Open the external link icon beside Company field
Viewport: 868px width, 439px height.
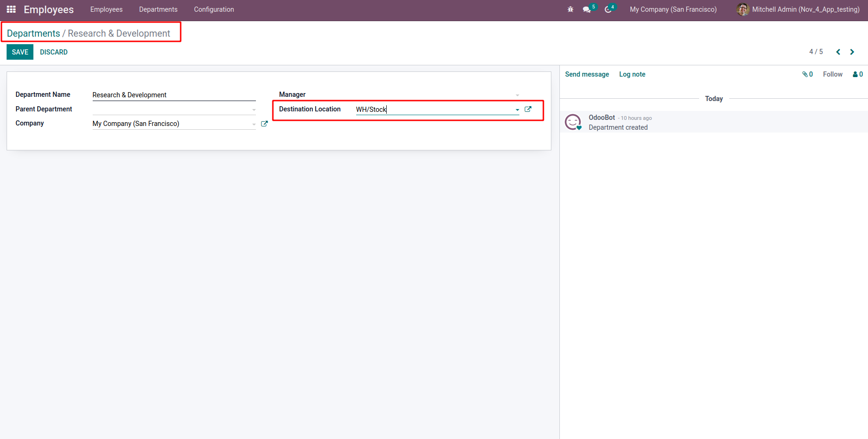(x=264, y=124)
